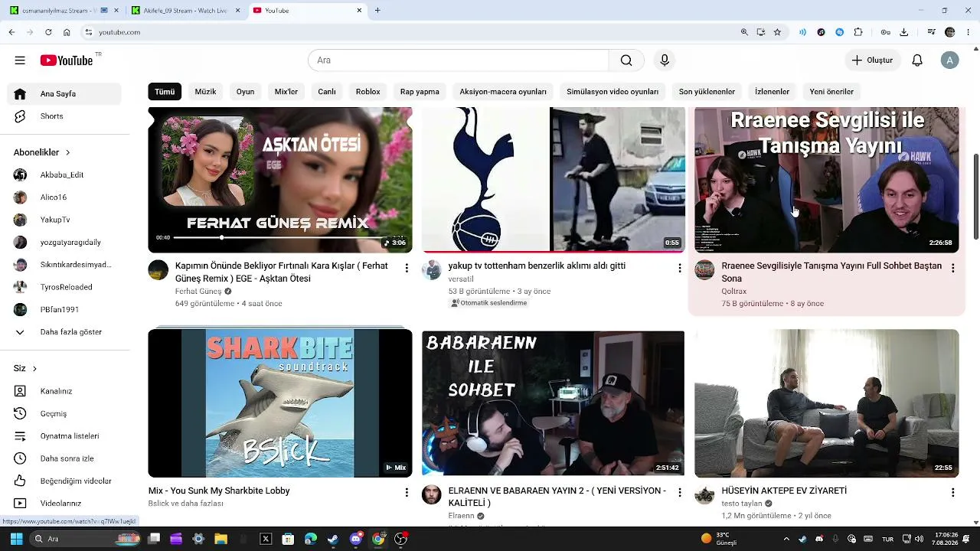The height and width of the screenshot is (551, 980).
Task: Start voice search with the microphone
Action: [x=665, y=60]
